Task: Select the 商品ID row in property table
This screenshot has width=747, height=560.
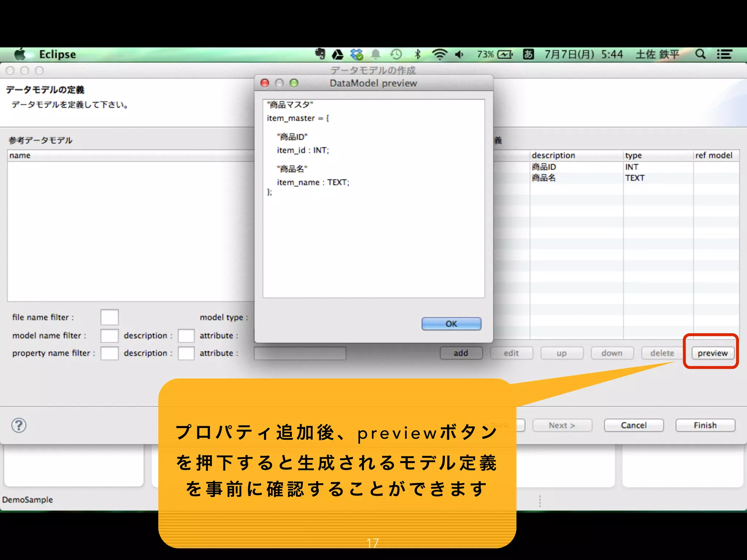Action: pos(616,167)
